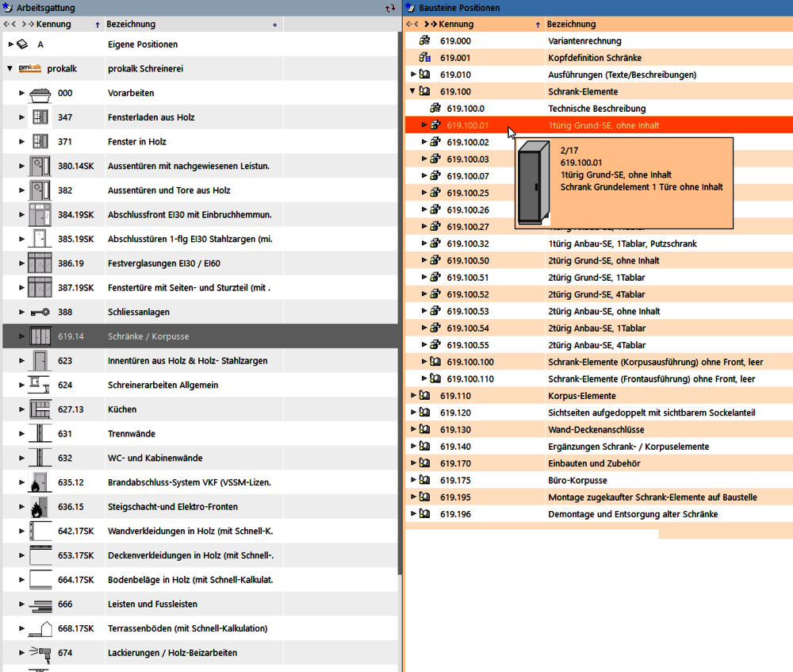Click the Lackierungen spray gun icon

40,653
